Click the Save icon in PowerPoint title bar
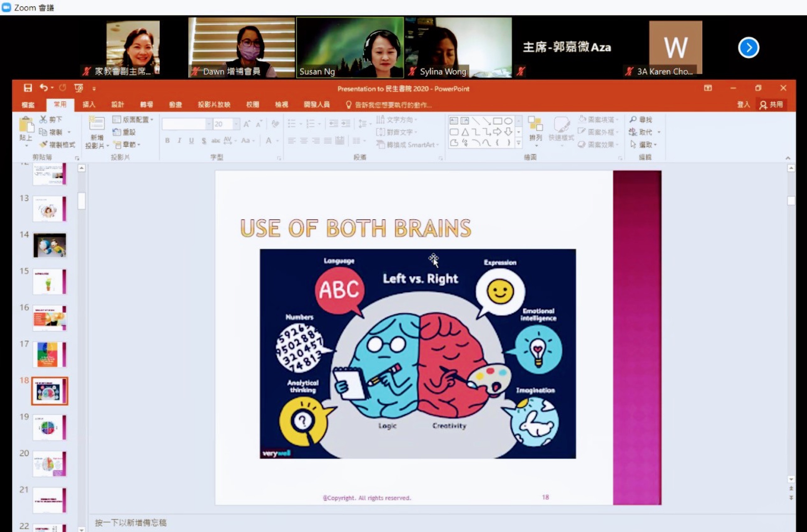This screenshot has height=532, width=807. coord(27,88)
